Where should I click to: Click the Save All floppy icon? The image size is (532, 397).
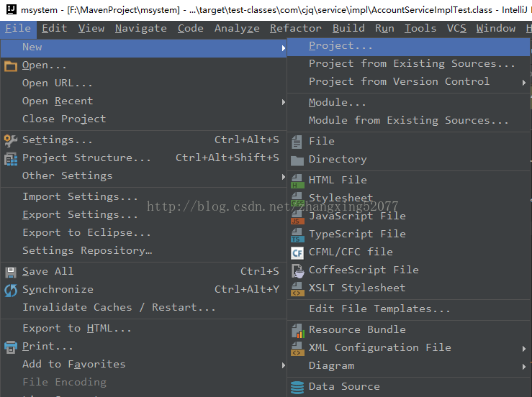tap(11, 272)
